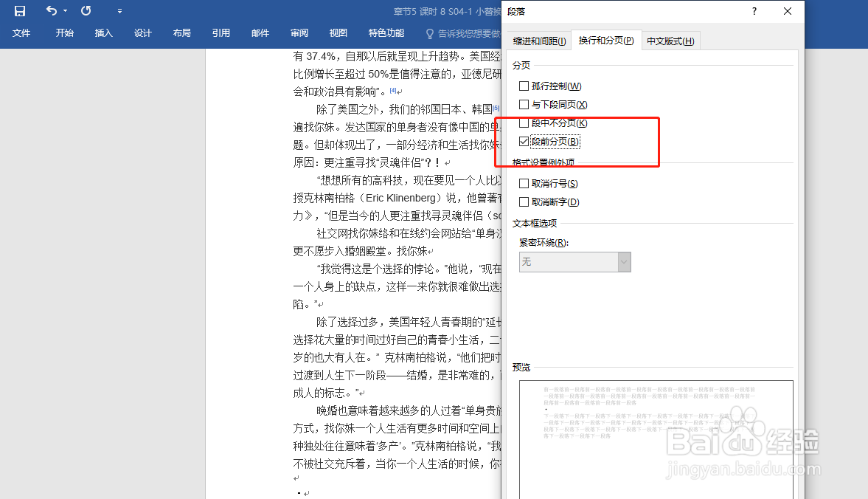868x499 pixels.
Task: Click the footnote reference [5] in document
Action: [496, 108]
